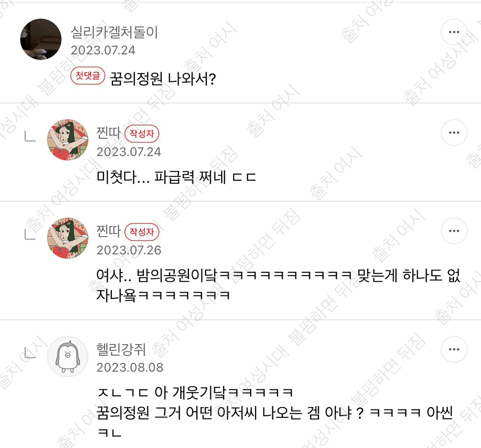The image size is (481, 448).
Task: Select the reply starting with 여샤.. 밤의공원이닼
Action: (278, 285)
